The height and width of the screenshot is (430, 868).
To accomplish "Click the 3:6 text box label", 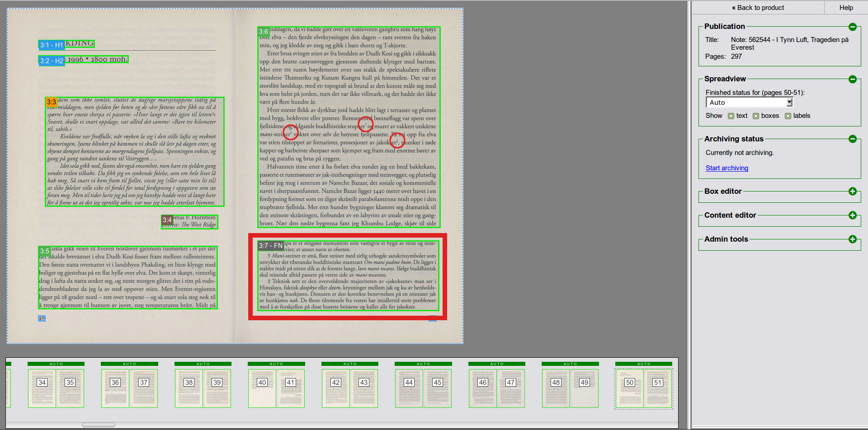I will tap(264, 32).
